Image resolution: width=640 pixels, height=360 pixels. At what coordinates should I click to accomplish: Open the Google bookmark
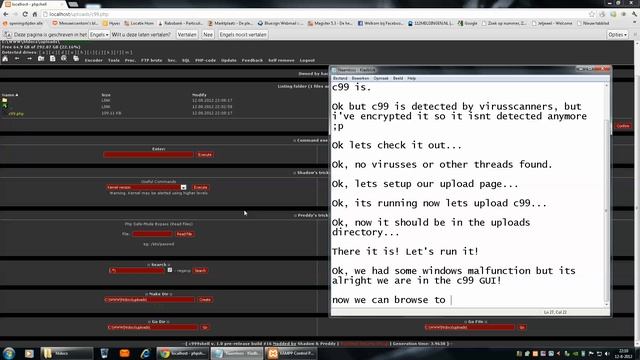[468, 23]
